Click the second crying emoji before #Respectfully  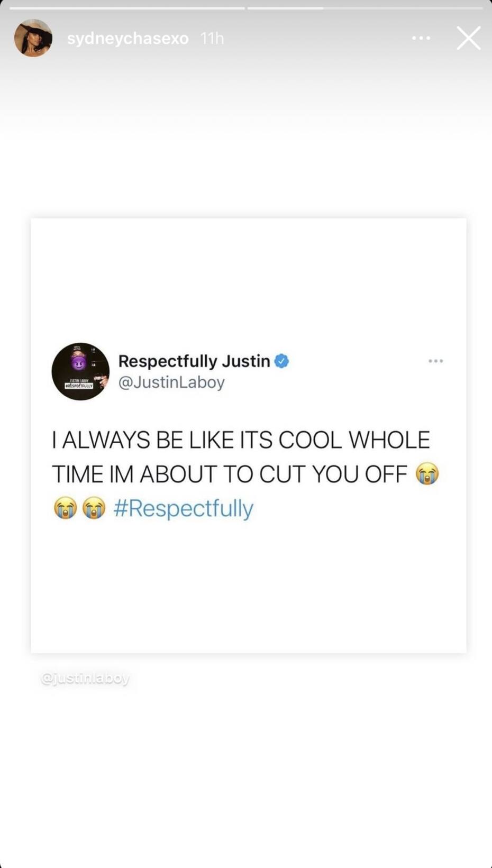pos(94,508)
